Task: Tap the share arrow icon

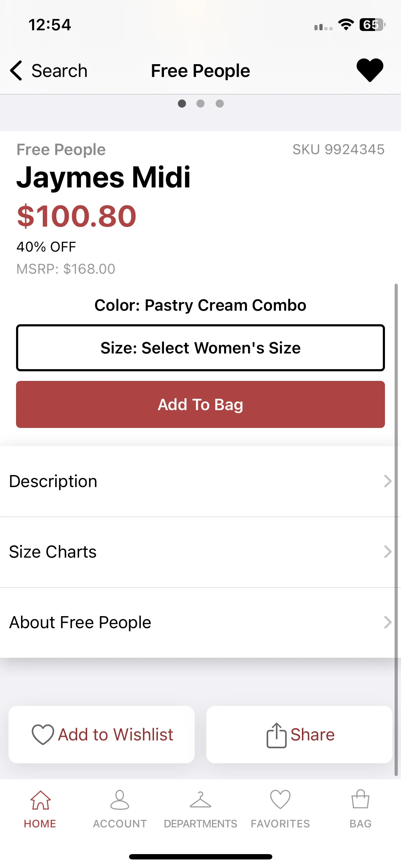Action: point(276,735)
